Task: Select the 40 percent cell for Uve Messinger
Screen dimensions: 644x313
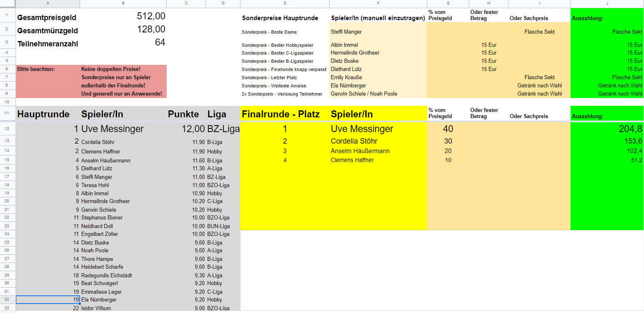Action: [x=448, y=129]
